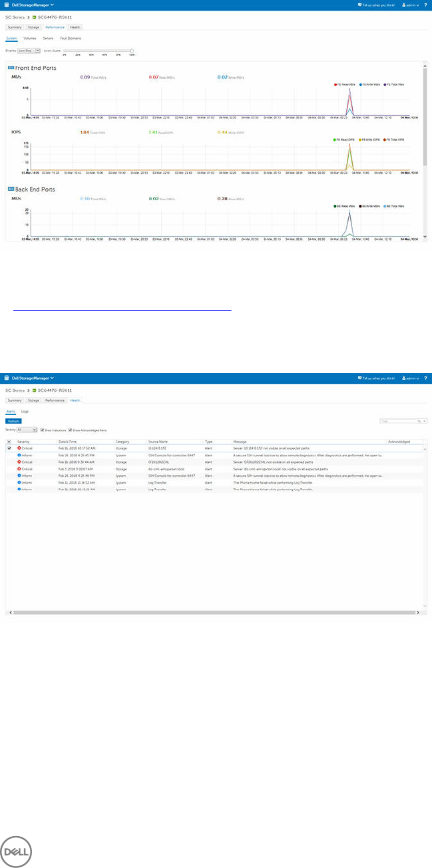The height and width of the screenshot is (868, 432).
Task: Open admin user dropdown in Alerts view
Action: (412, 377)
